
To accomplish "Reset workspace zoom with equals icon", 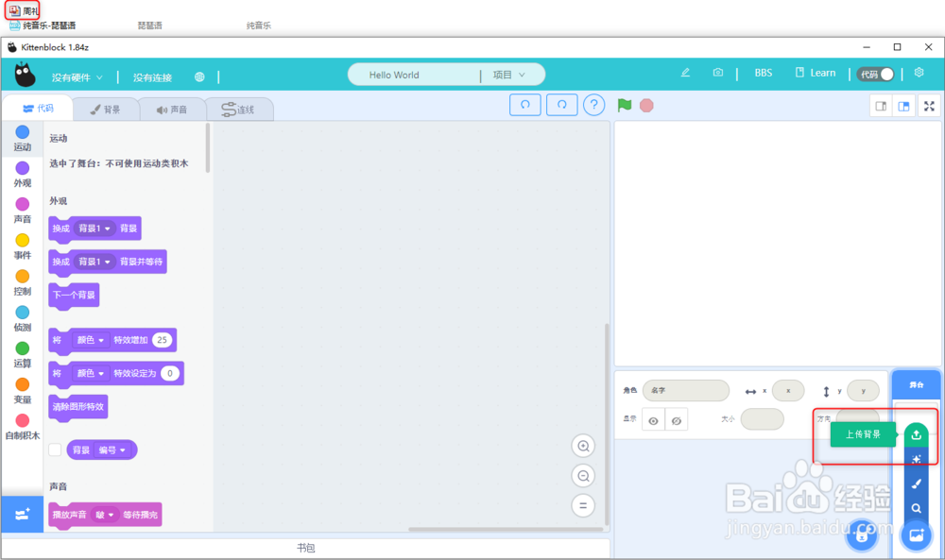I will pos(583,506).
